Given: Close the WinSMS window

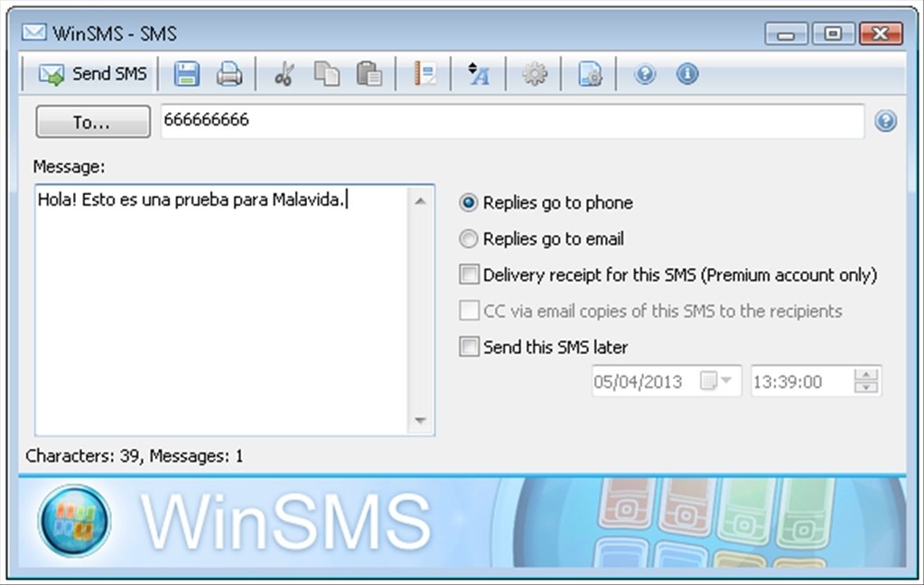Looking at the screenshot, I should [881, 33].
